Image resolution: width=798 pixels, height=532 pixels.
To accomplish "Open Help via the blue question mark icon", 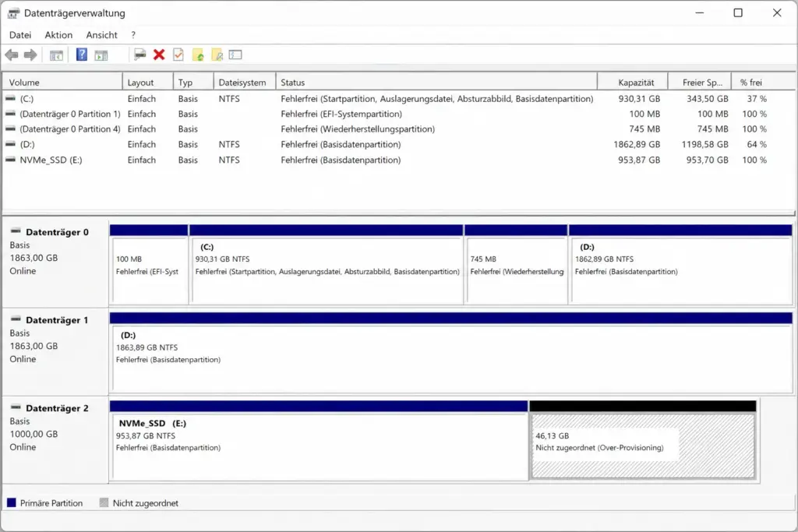I will [x=82, y=55].
